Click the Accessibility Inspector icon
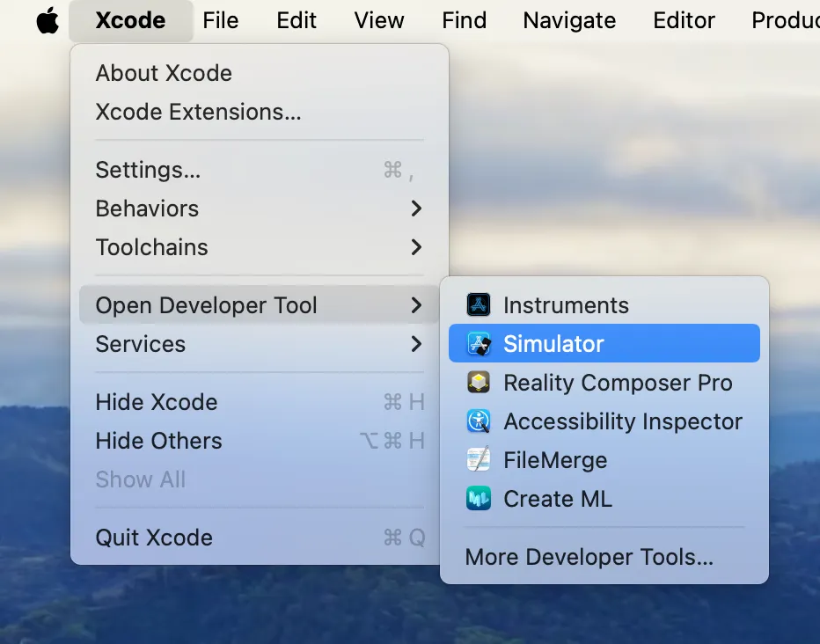This screenshot has height=644, width=820. 479,421
